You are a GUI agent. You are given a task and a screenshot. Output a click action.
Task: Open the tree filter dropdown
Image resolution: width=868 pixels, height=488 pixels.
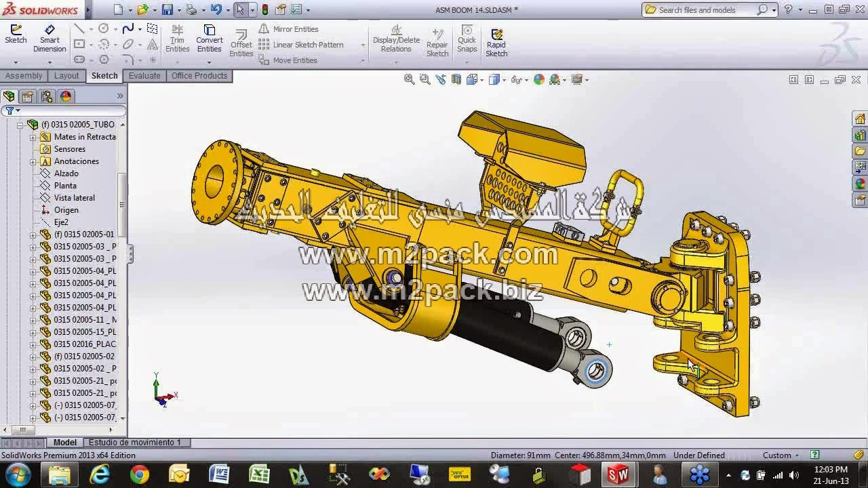(18, 110)
